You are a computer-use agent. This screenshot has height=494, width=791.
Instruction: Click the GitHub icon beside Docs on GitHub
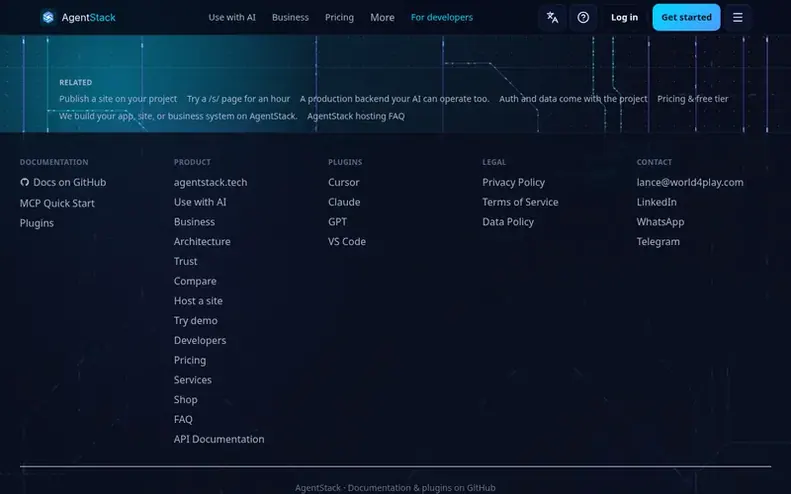24,182
